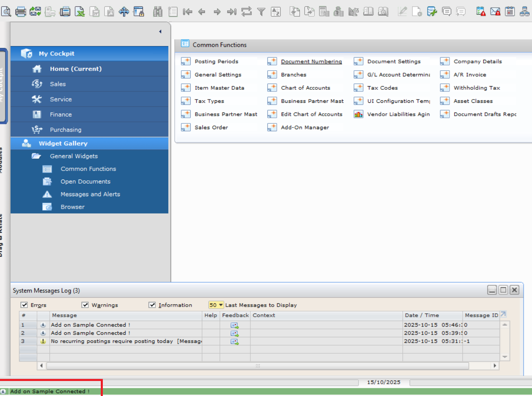This screenshot has width=532, height=396.
Task: Select Sales in My Cockpit menu
Action: coord(58,84)
